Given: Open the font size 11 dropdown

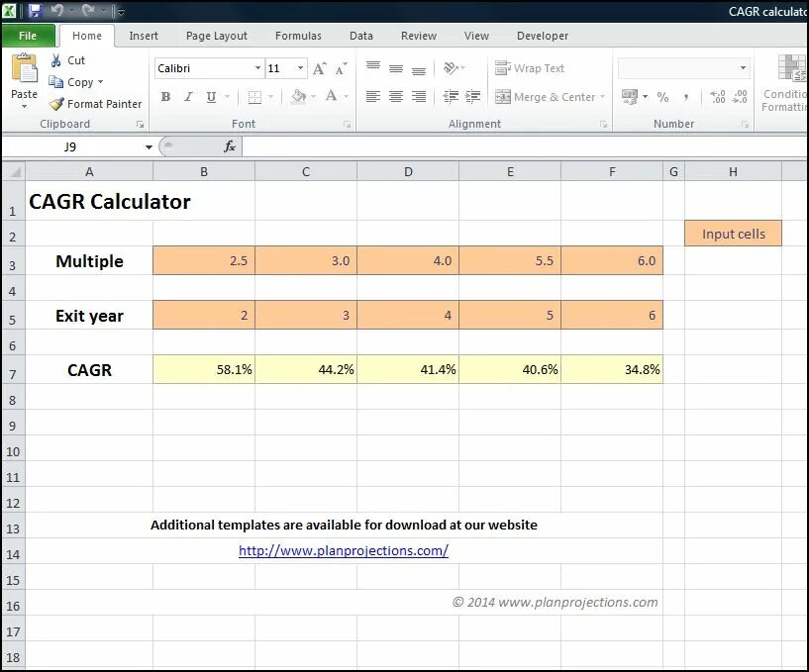Looking at the screenshot, I should [x=300, y=68].
